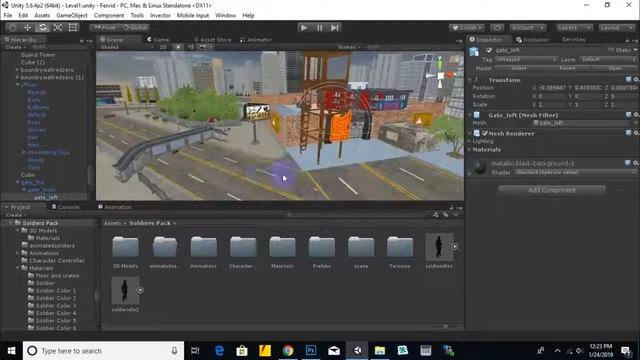
Task: Select the Hand tool in toolbar
Action: (13, 27)
